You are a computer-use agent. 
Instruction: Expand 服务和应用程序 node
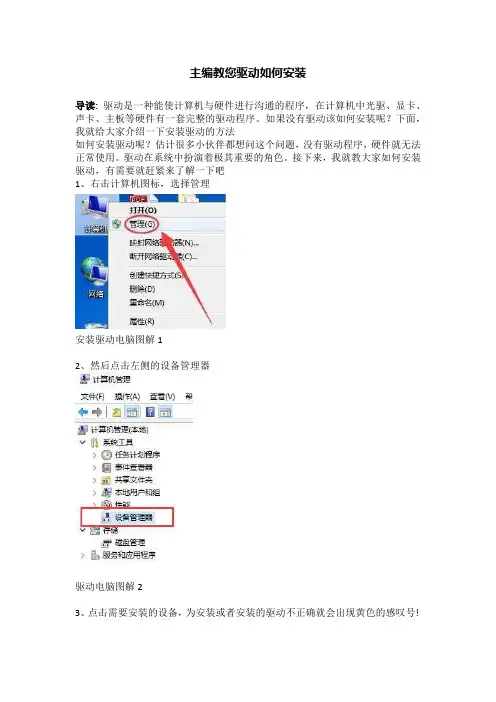(83, 555)
